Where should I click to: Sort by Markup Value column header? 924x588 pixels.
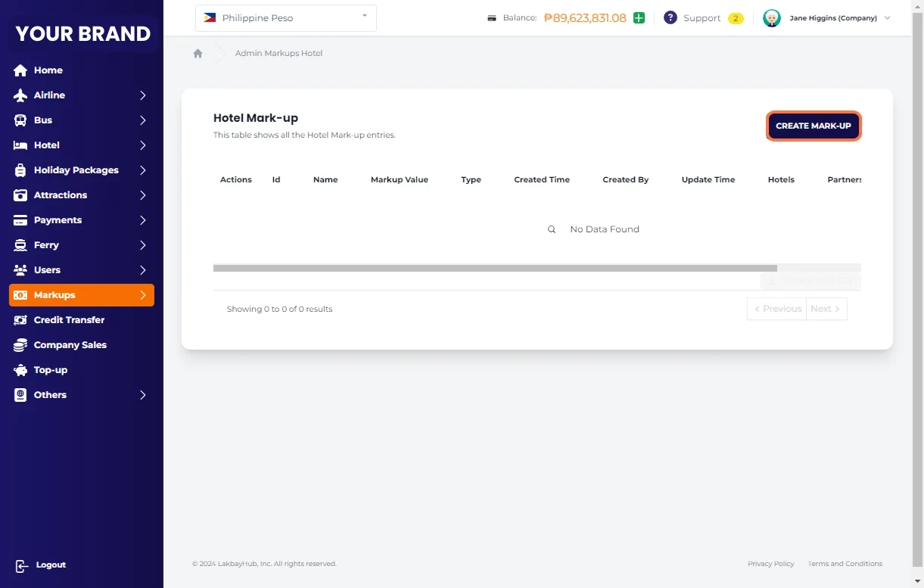tap(399, 180)
